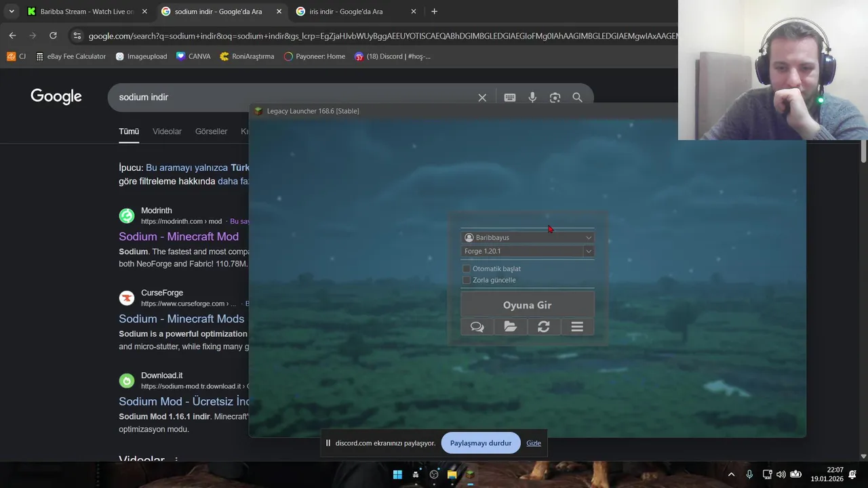
Task: Click the Gizle link on sharing bar
Action: pos(534,443)
